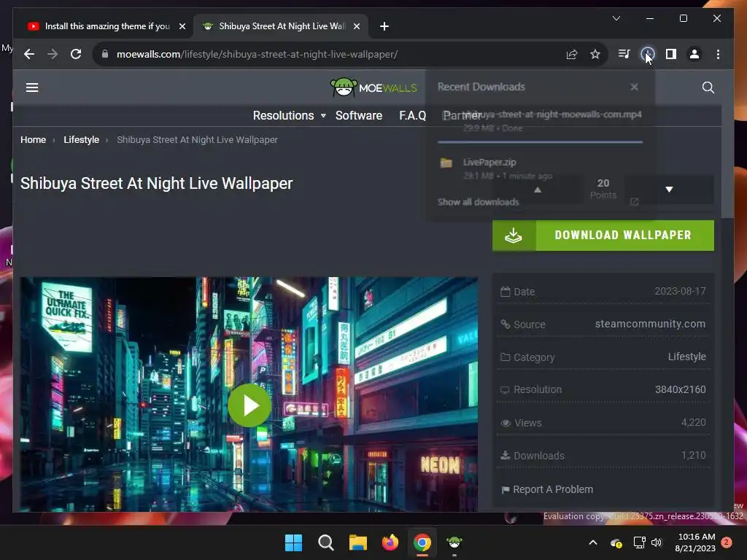Click Show all downloads
The image size is (747, 560).
pyautogui.click(x=479, y=202)
